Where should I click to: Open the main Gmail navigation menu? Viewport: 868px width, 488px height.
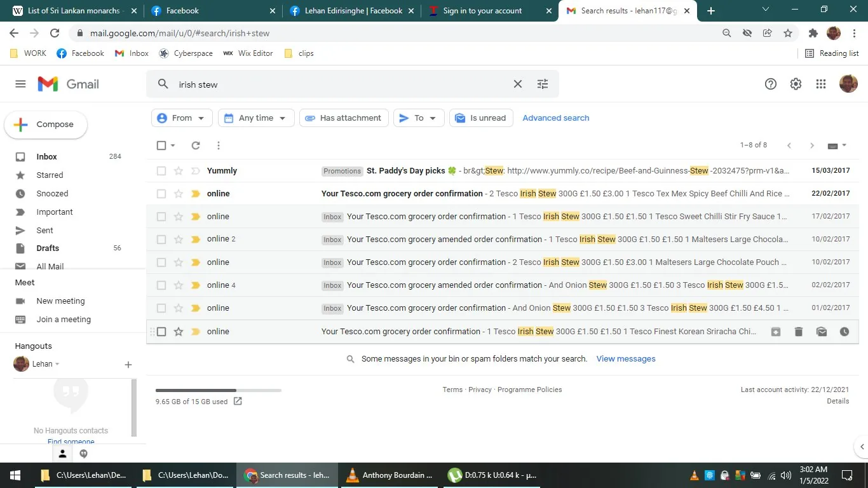(x=20, y=83)
